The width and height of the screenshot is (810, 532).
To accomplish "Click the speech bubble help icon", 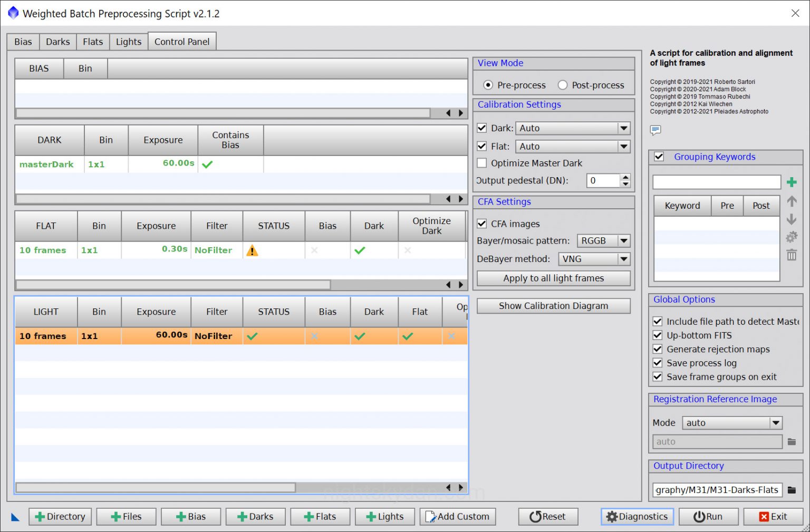I will point(655,130).
